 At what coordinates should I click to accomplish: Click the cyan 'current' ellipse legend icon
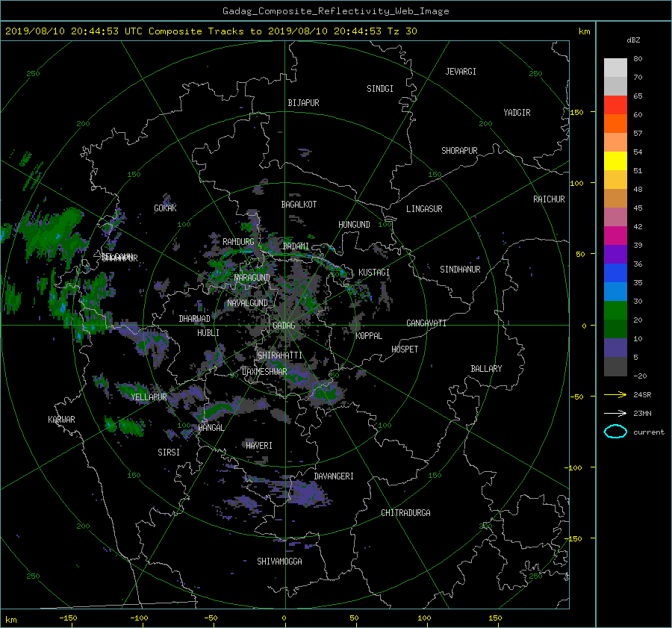pyautogui.click(x=615, y=432)
